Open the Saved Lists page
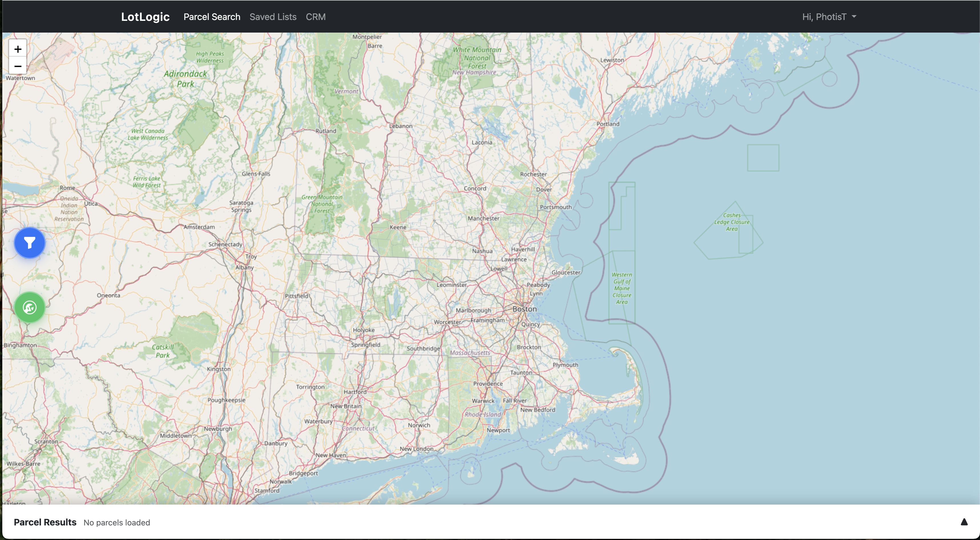The height and width of the screenshot is (540, 980). [x=273, y=17]
